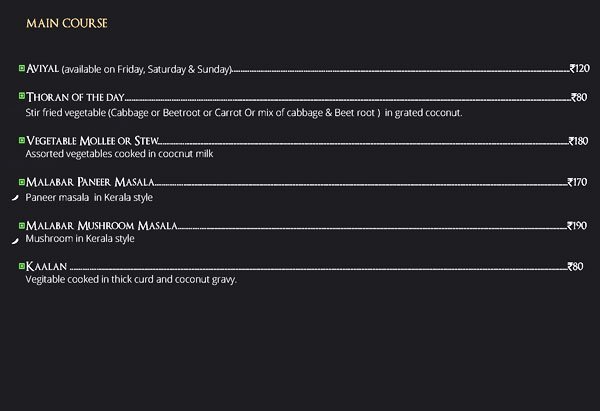Click the veg icon next to Malabar Mushroom Masala
This screenshot has width=600, height=411.
click(x=21, y=225)
